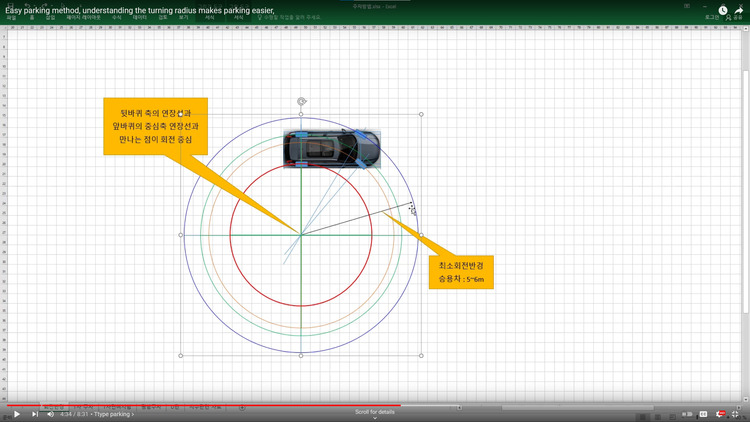Click the rotation handle above selected shape

tap(301, 101)
